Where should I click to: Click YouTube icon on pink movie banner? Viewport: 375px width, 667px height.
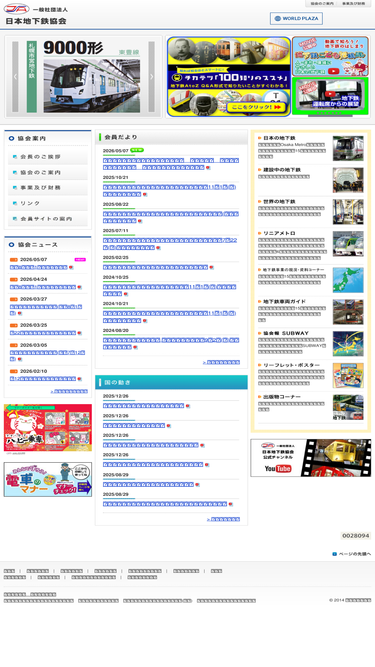pos(333,71)
